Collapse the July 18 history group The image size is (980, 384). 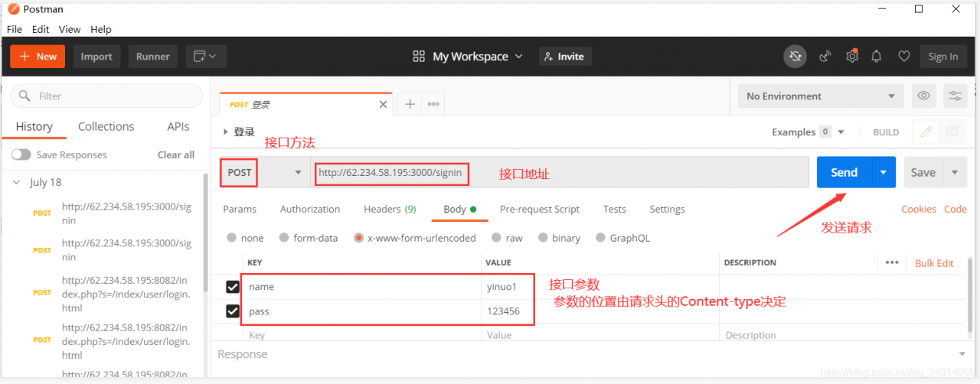(17, 182)
